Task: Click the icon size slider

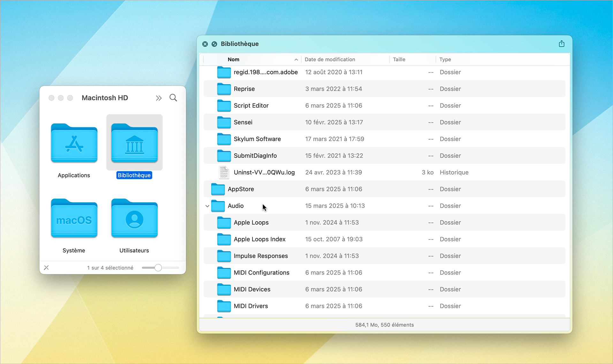Action: (158, 268)
